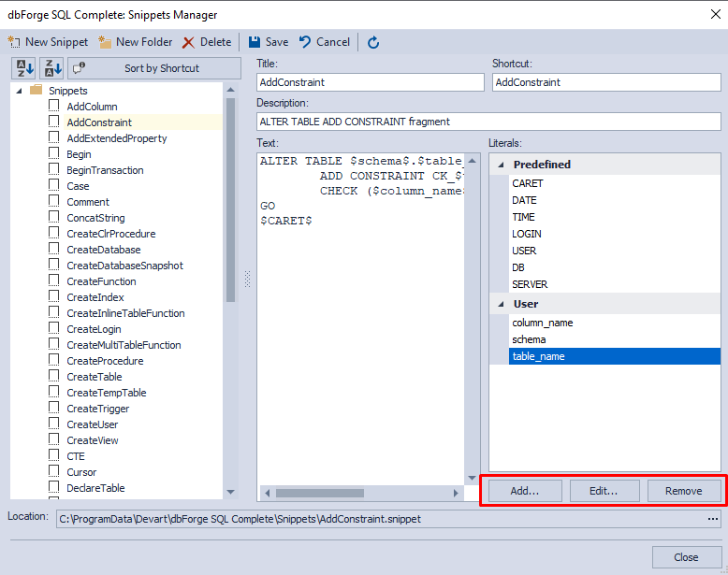728x575 pixels.
Task: Select the CreateIndex snippet
Action: click(x=95, y=297)
